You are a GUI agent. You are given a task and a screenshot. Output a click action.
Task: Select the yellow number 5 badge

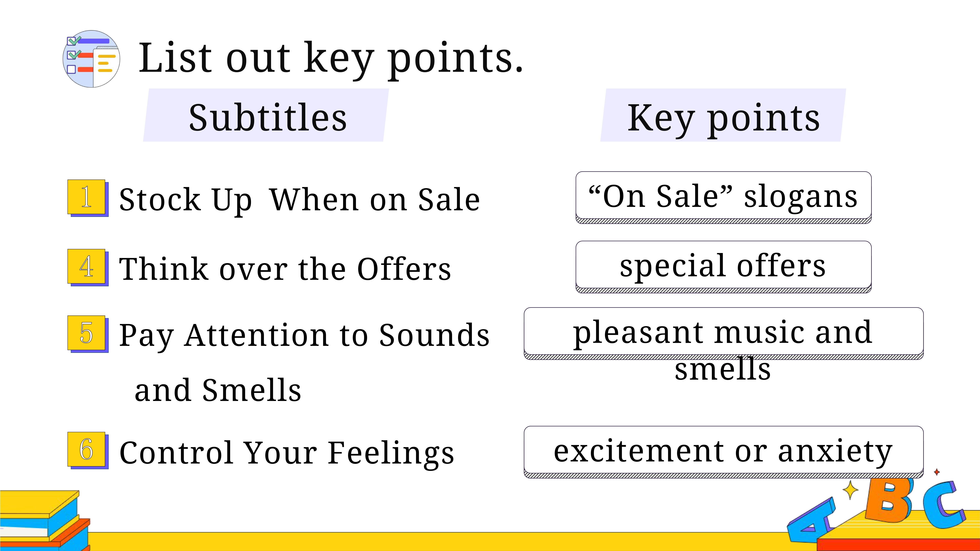(x=87, y=334)
